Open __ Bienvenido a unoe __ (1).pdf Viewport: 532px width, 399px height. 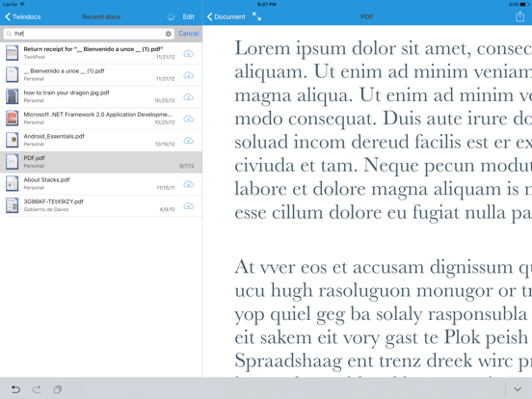(x=101, y=74)
